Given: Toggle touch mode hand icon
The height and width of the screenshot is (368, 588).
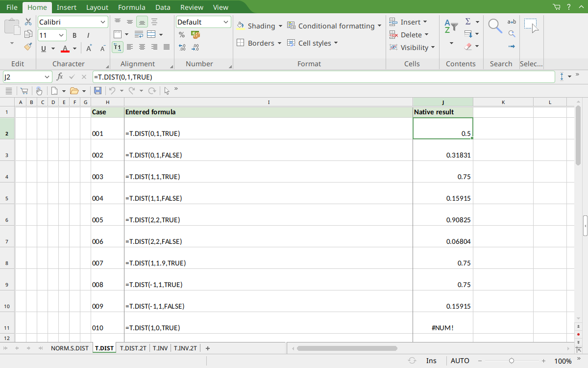Looking at the screenshot, I should [39, 91].
